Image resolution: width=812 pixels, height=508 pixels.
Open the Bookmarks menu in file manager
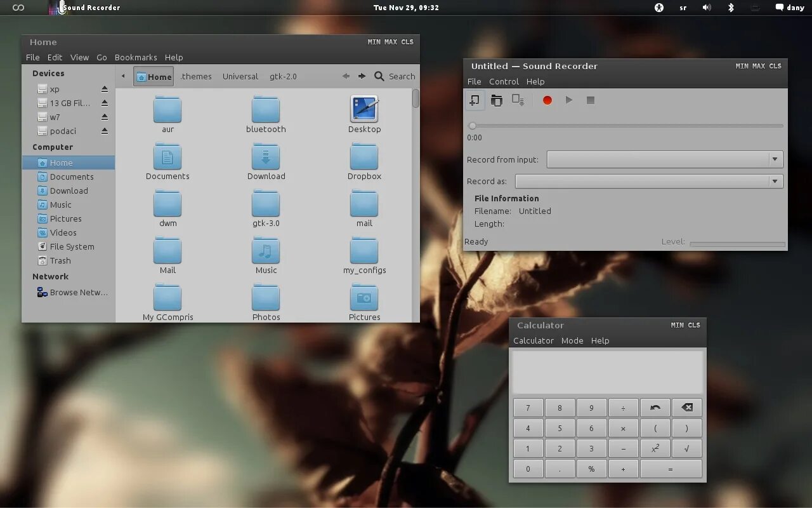point(136,57)
